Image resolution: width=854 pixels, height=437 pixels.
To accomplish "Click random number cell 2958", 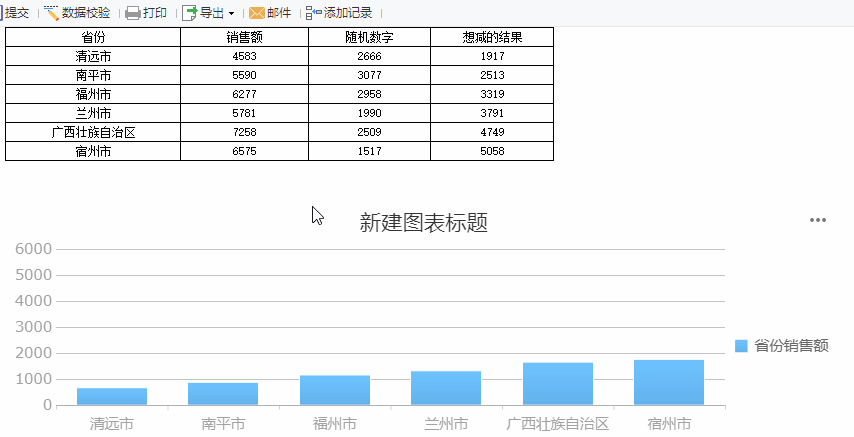I will point(369,94).
